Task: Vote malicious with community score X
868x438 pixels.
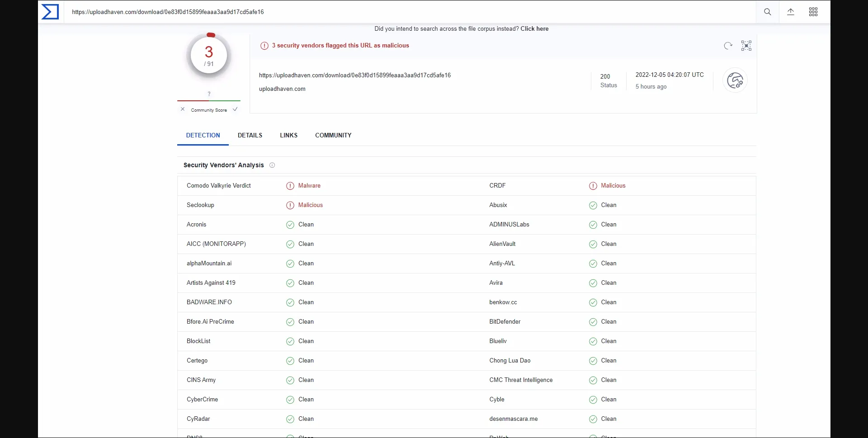Action: click(183, 109)
